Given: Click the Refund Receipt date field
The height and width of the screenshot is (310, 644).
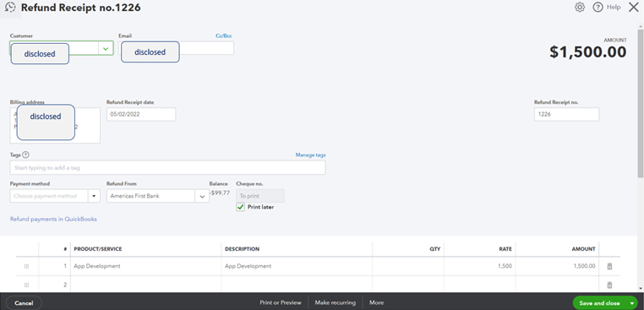Looking at the screenshot, I should 141,114.
